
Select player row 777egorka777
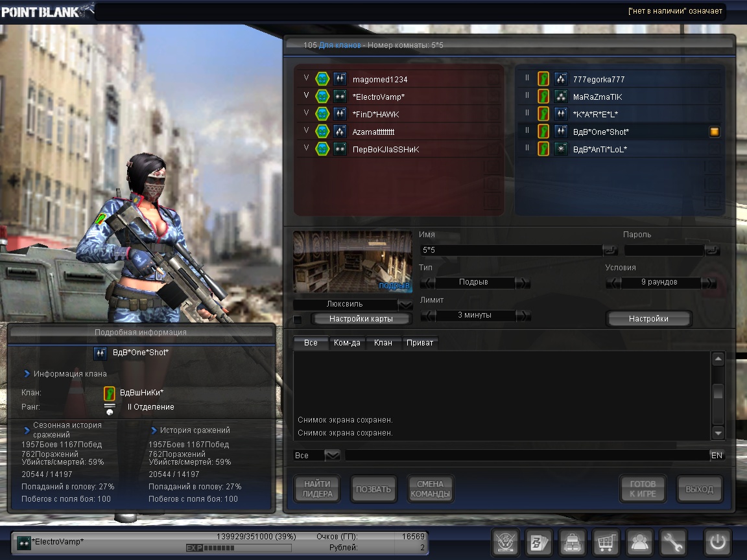pos(619,78)
